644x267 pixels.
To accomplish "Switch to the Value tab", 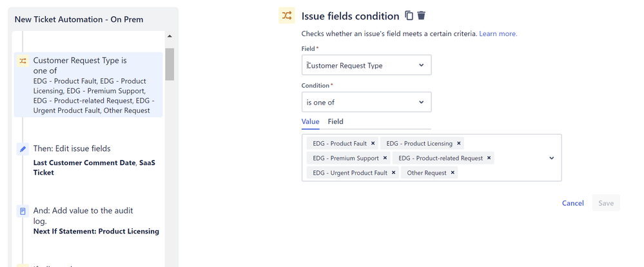I will point(311,121).
